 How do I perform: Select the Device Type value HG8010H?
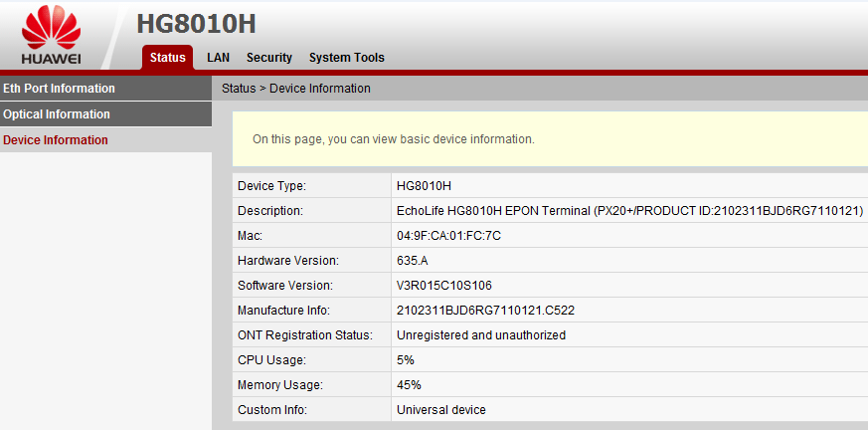click(x=424, y=186)
